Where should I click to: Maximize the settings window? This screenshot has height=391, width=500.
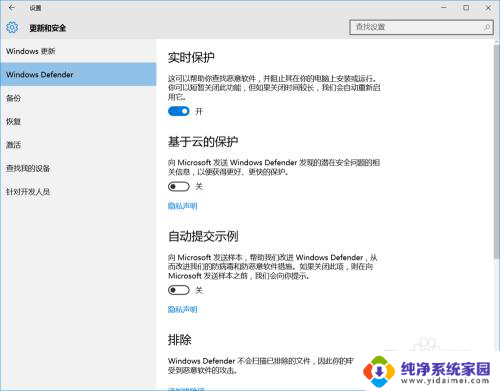(466, 7)
